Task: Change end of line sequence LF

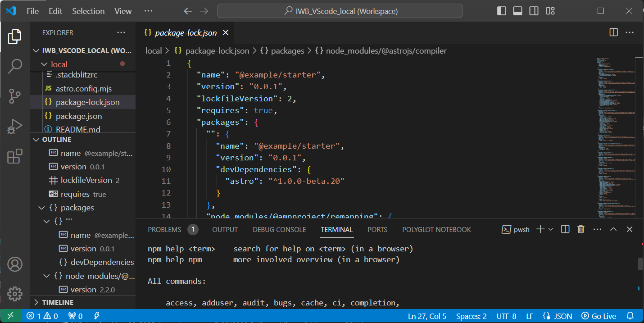Action: point(530,316)
